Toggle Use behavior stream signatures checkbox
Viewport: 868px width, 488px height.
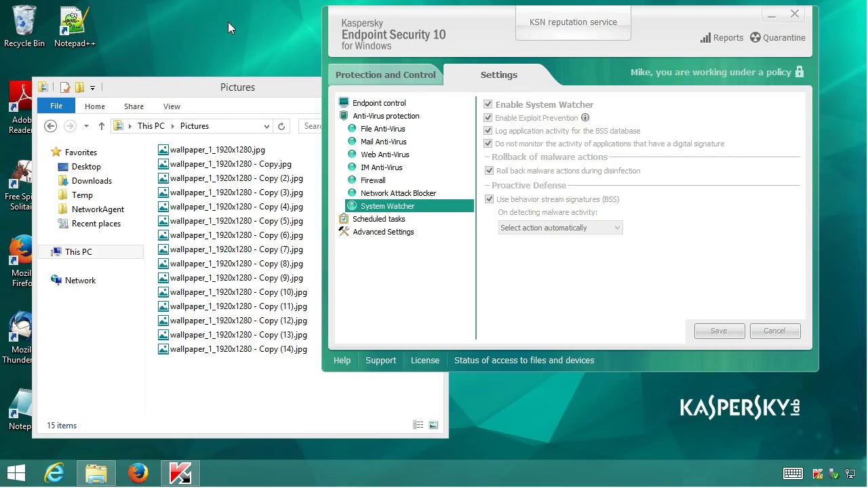click(x=489, y=199)
